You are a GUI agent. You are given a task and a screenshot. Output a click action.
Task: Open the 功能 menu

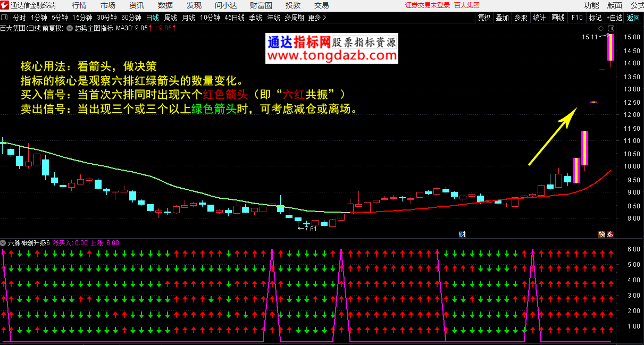click(x=591, y=5)
